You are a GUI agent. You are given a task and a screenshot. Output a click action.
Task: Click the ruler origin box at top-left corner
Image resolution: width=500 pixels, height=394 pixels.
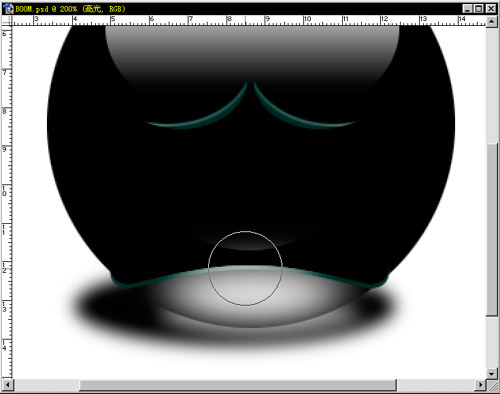[x=7, y=21]
